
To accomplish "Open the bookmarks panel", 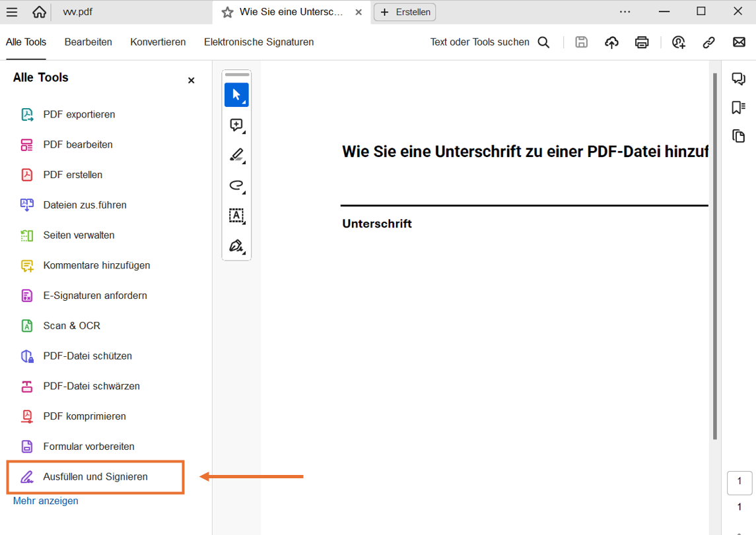I will pyautogui.click(x=738, y=107).
